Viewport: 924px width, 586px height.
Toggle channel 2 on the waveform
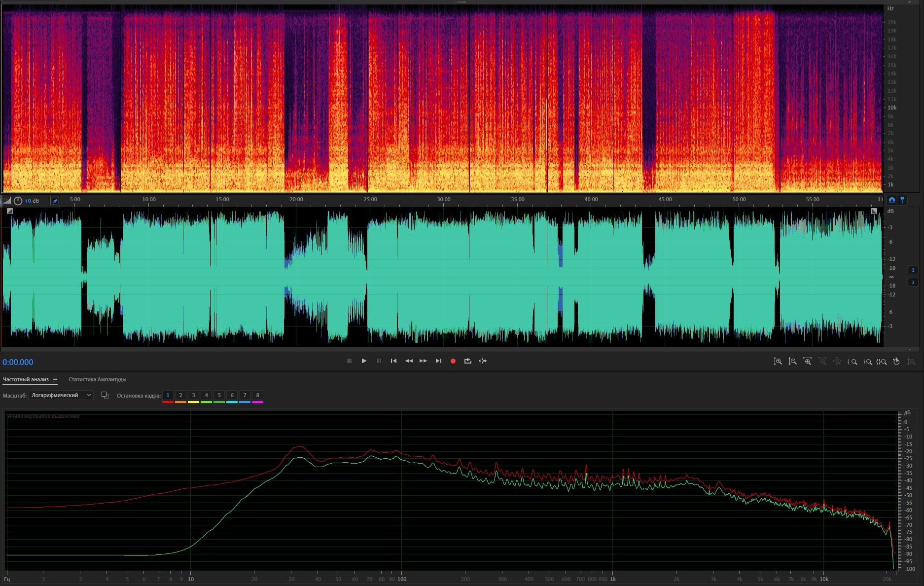tap(913, 282)
